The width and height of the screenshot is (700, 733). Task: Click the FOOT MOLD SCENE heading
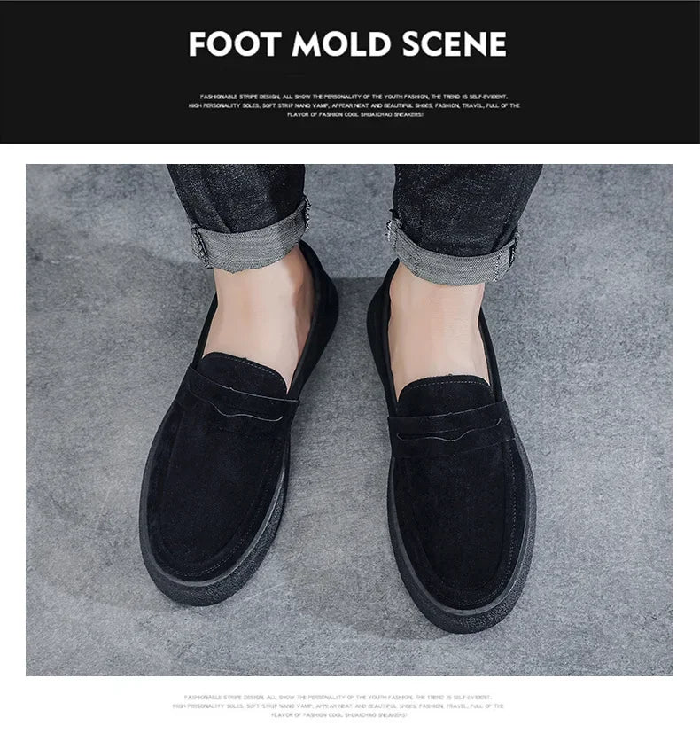[347, 44]
